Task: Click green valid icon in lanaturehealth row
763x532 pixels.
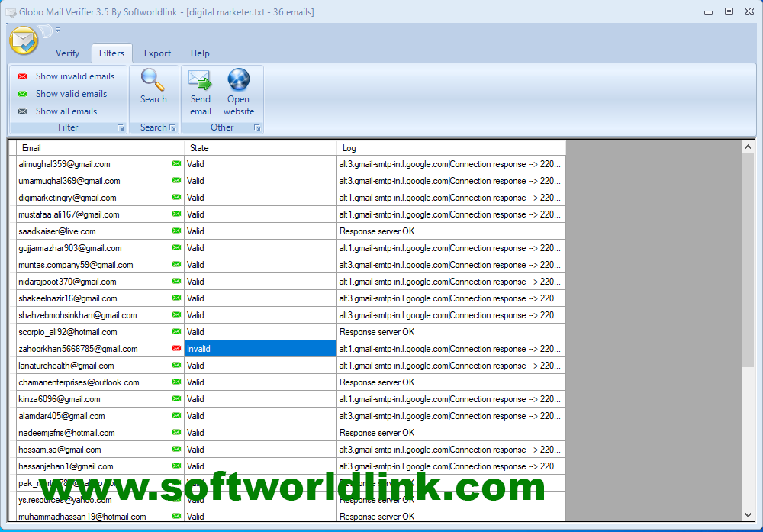Action: click(x=177, y=366)
